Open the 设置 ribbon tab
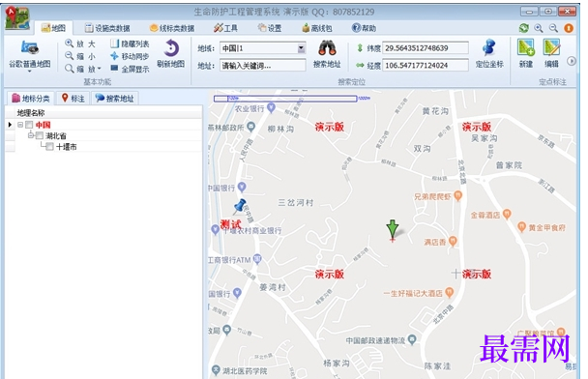Screen dimensions: 588x379 point(270,28)
